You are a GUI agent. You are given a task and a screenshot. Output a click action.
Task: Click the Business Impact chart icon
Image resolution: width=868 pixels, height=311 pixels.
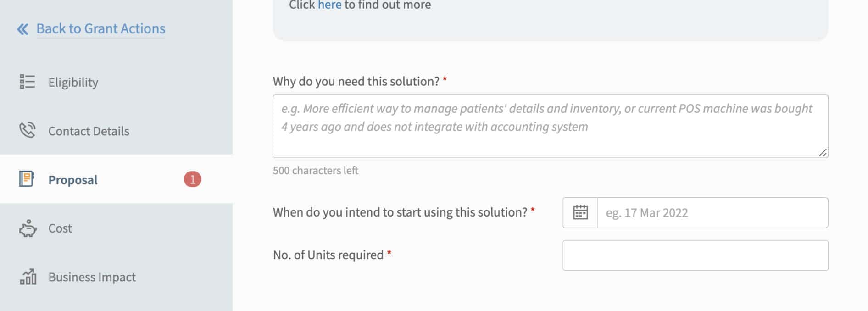[x=28, y=277]
